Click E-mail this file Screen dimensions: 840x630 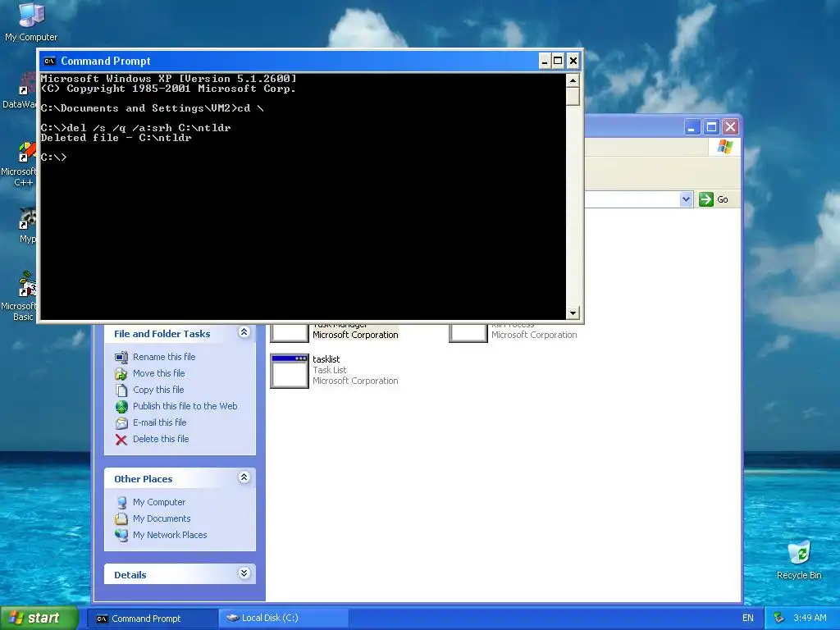click(160, 422)
